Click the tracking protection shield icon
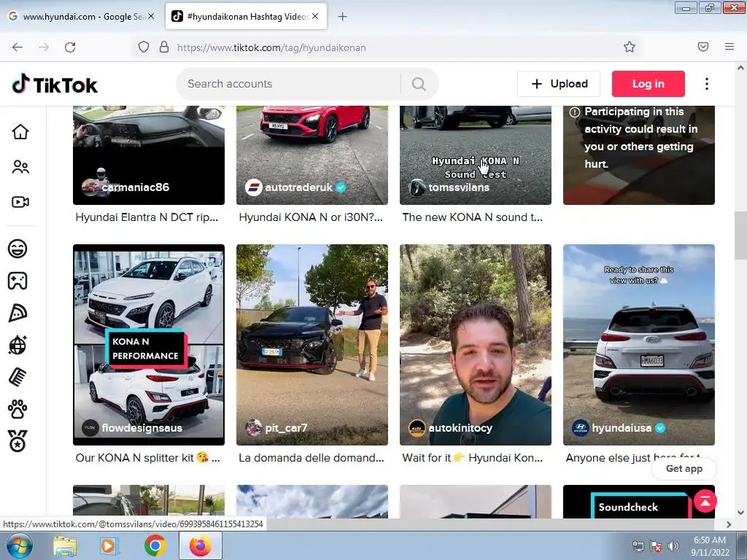Viewport: 747px width, 560px height. click(144, 47)
